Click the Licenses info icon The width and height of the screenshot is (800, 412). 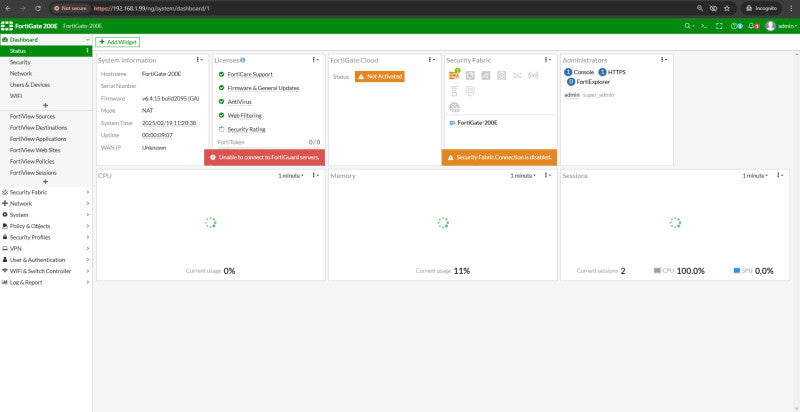tap(242, 60)
